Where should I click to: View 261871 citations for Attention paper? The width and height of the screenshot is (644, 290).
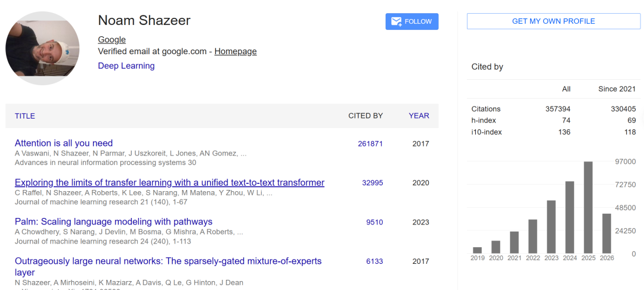click(370, 144)
